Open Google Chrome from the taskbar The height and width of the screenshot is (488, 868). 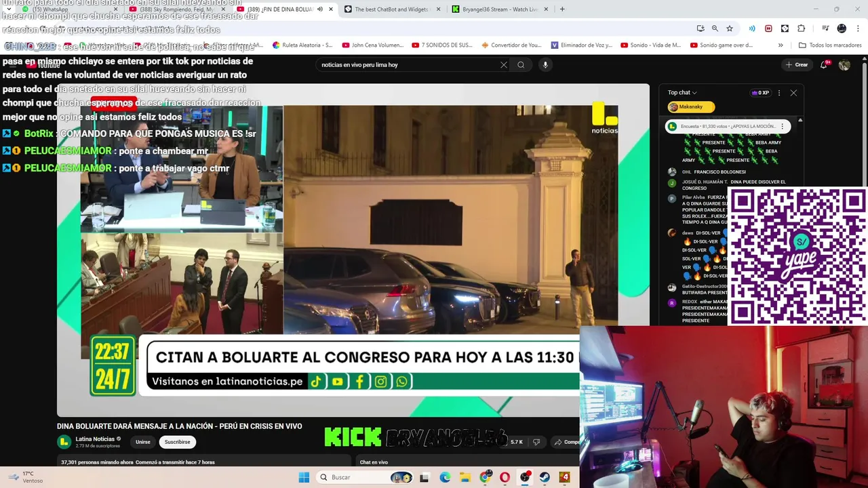(485, 477)
